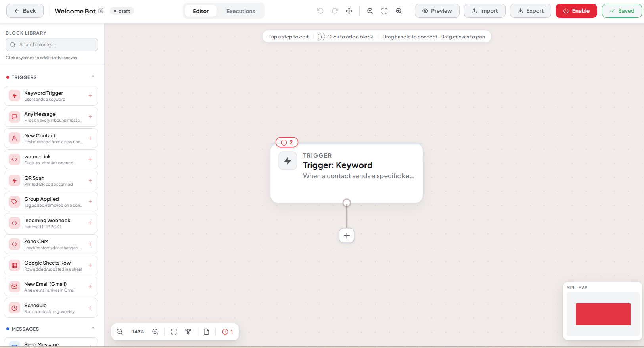
Task: Select the Group Applied trigger block
Action: click(51, 202)
